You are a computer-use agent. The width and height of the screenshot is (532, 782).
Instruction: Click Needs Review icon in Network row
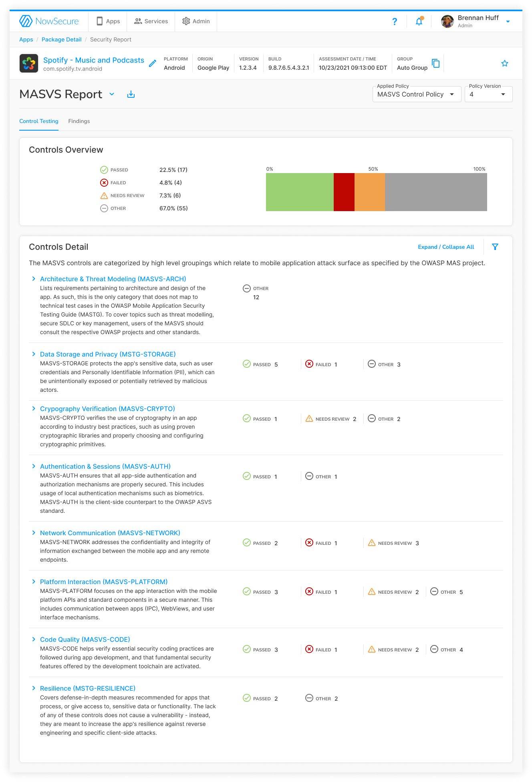[372, 542]
